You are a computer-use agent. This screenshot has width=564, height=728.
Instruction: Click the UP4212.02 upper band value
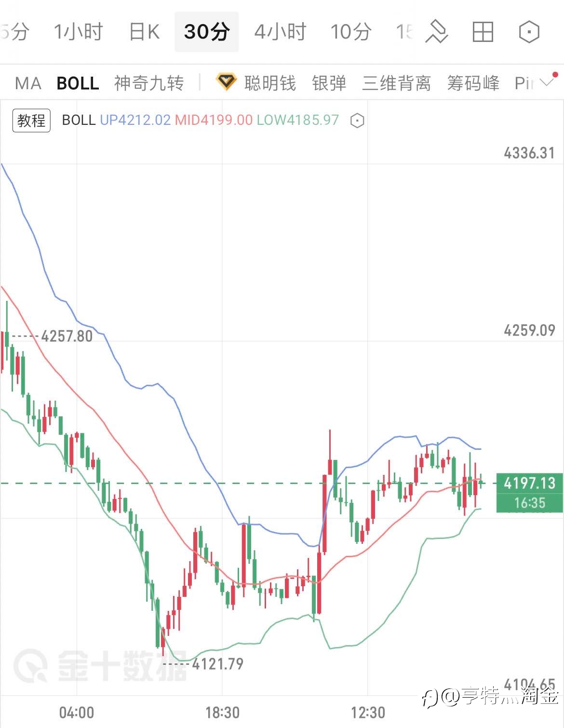pyautogui.click(x=135, y=120)
